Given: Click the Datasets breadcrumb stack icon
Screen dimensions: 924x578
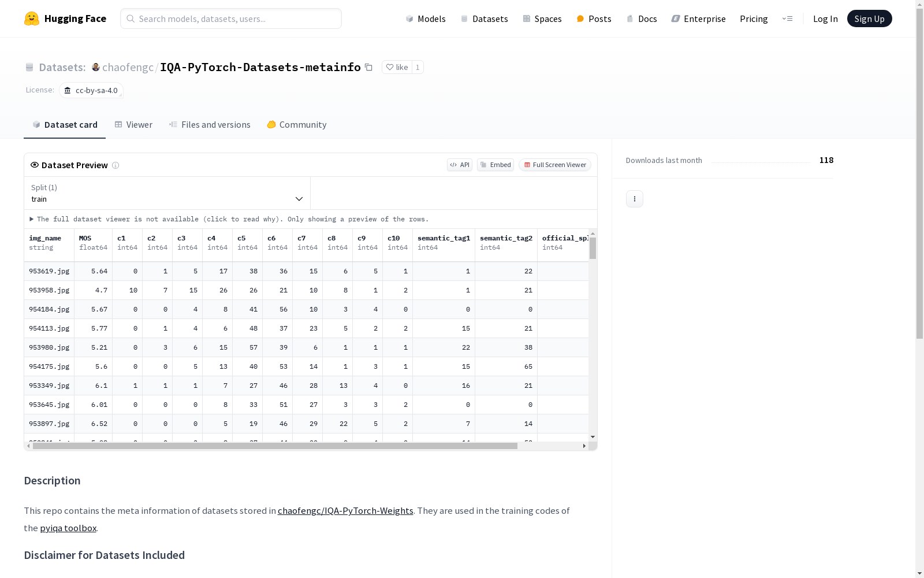Looking at the screenshot, I should [x=29, y=67].
